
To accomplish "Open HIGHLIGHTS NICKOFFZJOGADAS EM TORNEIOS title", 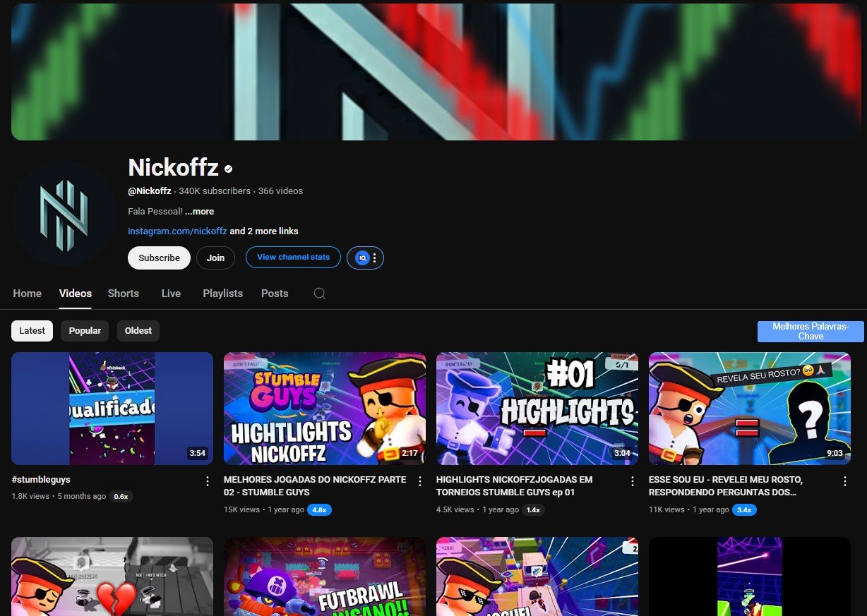I will pos(514,486).
